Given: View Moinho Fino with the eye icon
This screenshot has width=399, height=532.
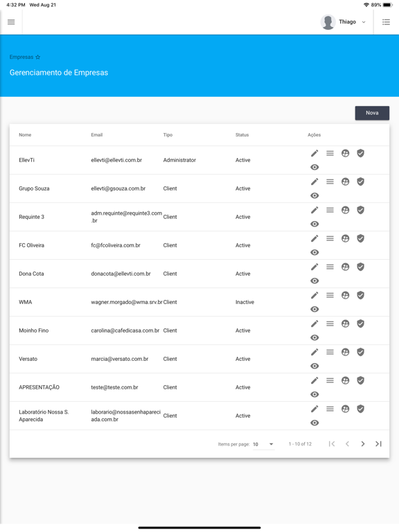Looking at the screenshot, I should click(314, 337).
